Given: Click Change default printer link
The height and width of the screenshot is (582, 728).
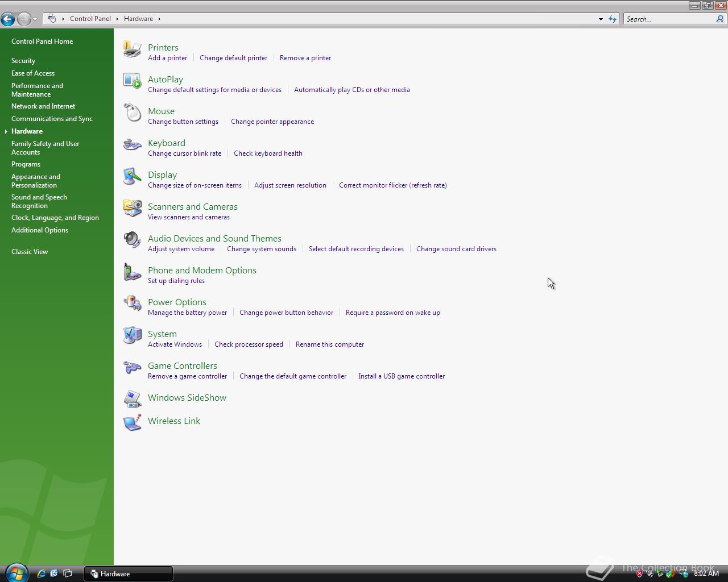Looking at the screenshot, I should pyautogui.click(x=233, y=58).
